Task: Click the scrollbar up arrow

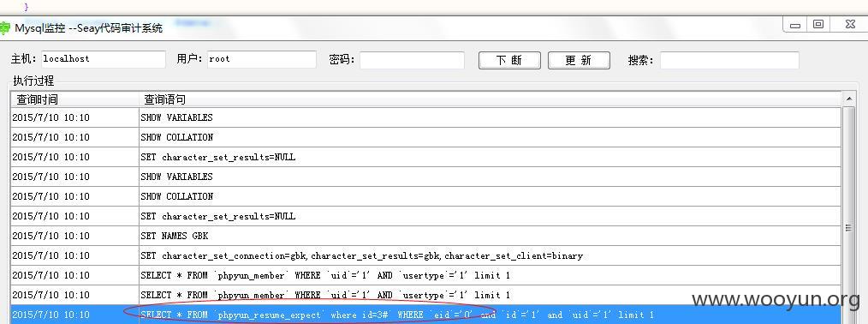Action: coord(848,99)
